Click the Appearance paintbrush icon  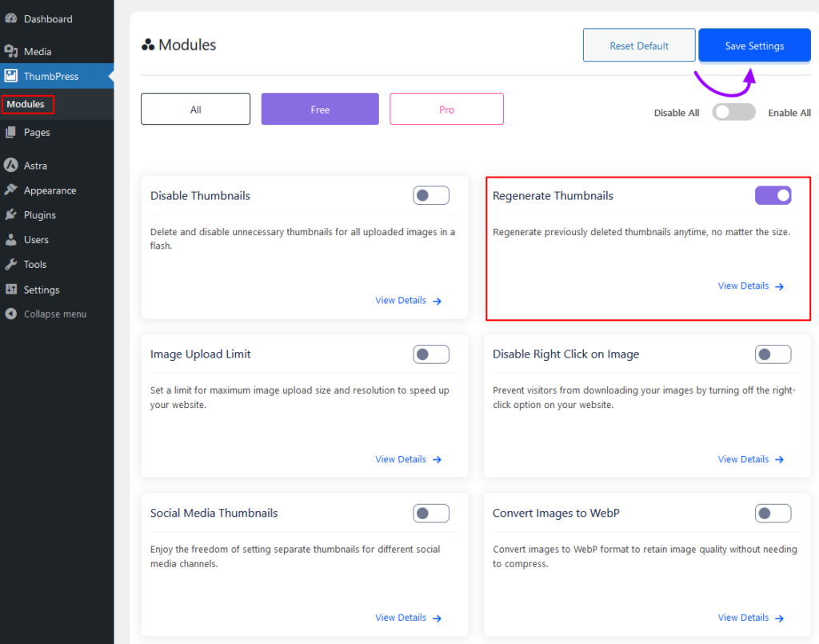point(11,190)
